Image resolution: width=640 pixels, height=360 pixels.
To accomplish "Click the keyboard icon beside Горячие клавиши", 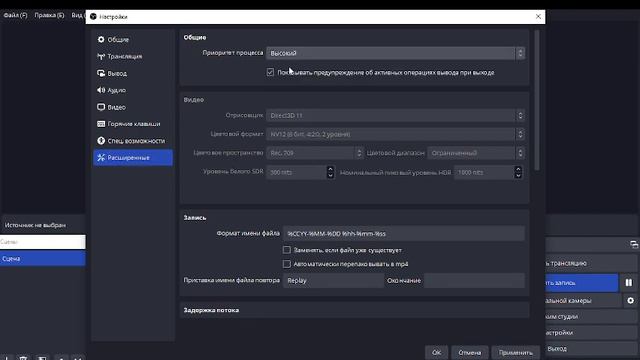I will click(x=101, y=124).
